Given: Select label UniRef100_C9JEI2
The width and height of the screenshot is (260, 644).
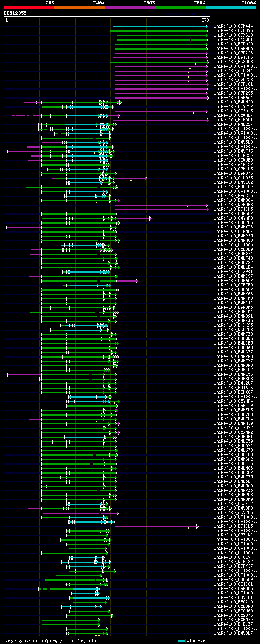Looking at the screenshot, I should 234,504.
